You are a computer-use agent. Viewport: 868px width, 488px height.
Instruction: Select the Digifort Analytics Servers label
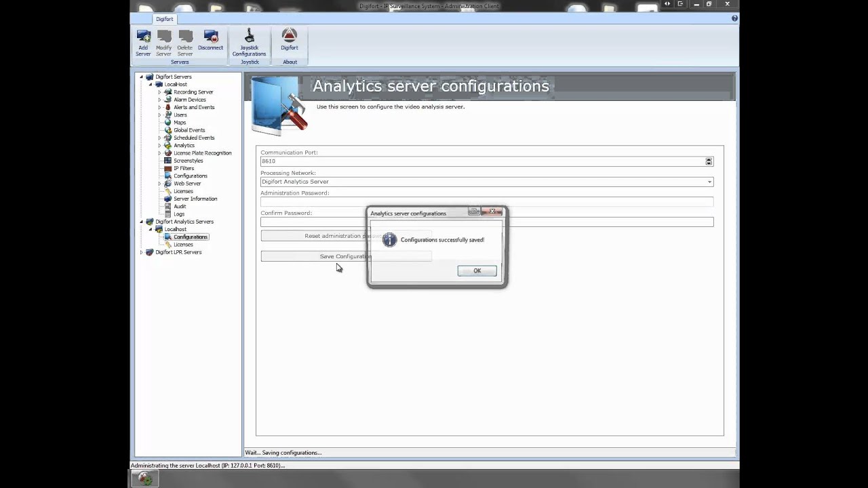[x=184, y=222]
